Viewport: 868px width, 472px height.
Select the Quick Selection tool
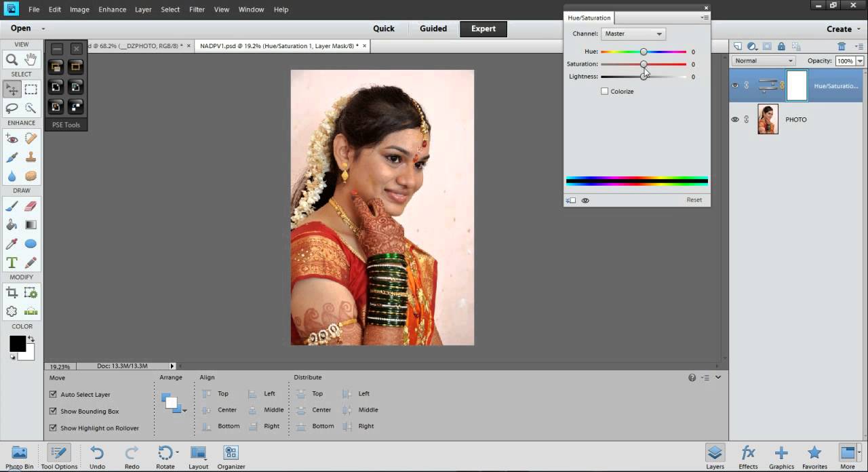[31, 108]
